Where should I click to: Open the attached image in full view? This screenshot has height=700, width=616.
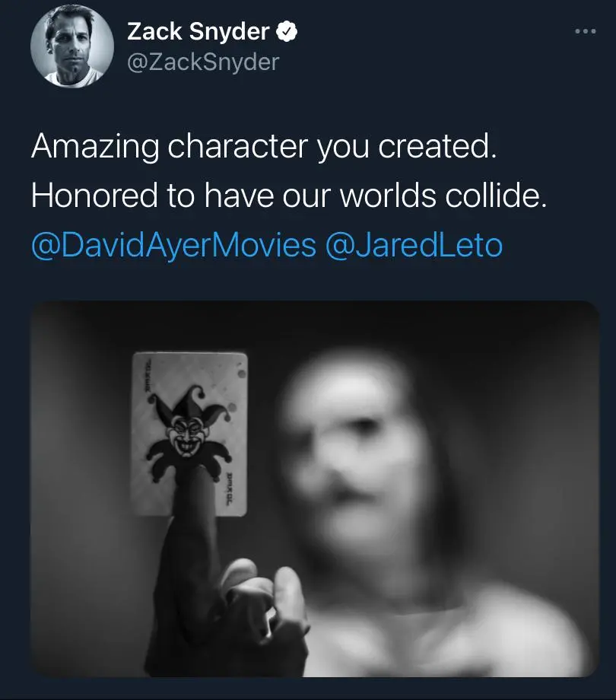pyautogui.click(x=308, y=495)
